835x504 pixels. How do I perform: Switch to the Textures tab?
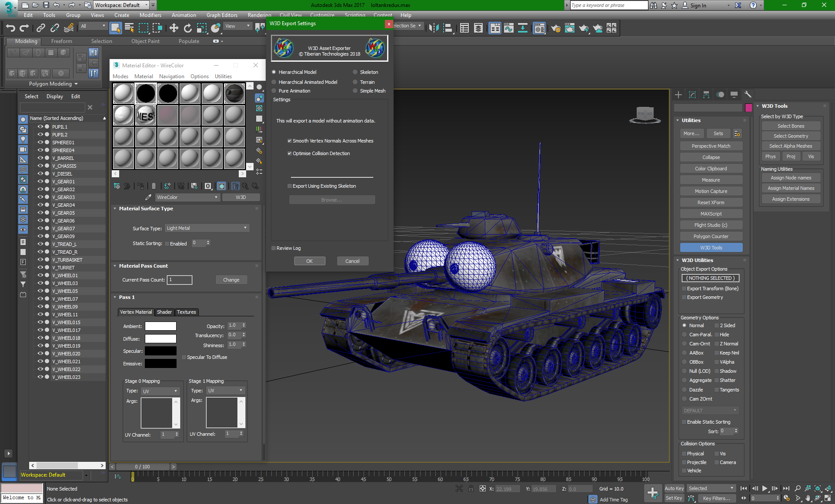click(x=186, y=312)
